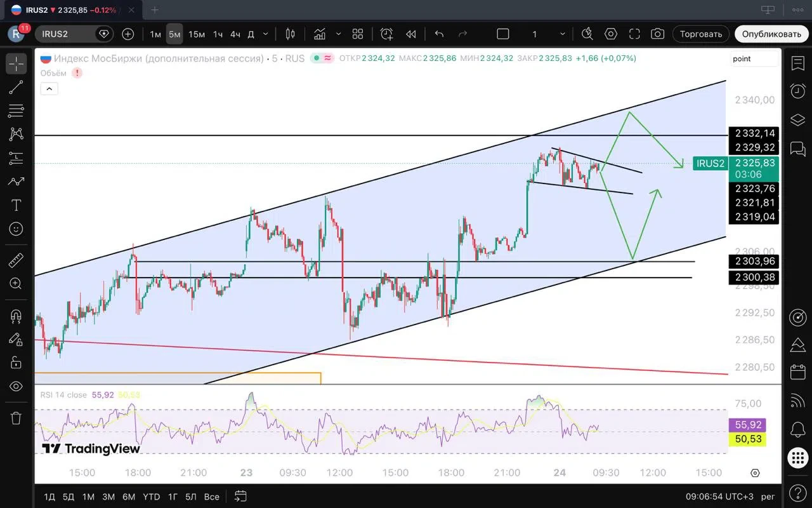Image resolution: width=812 pixels, height=508 pixels.
Task: Undo the last chart action
Action: (439, 34)
